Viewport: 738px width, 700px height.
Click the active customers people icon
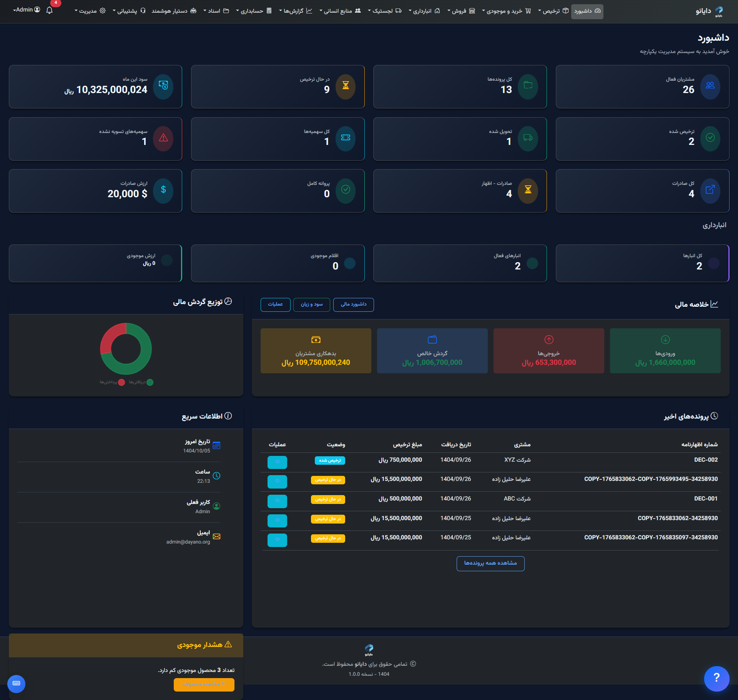pos(710,86)
